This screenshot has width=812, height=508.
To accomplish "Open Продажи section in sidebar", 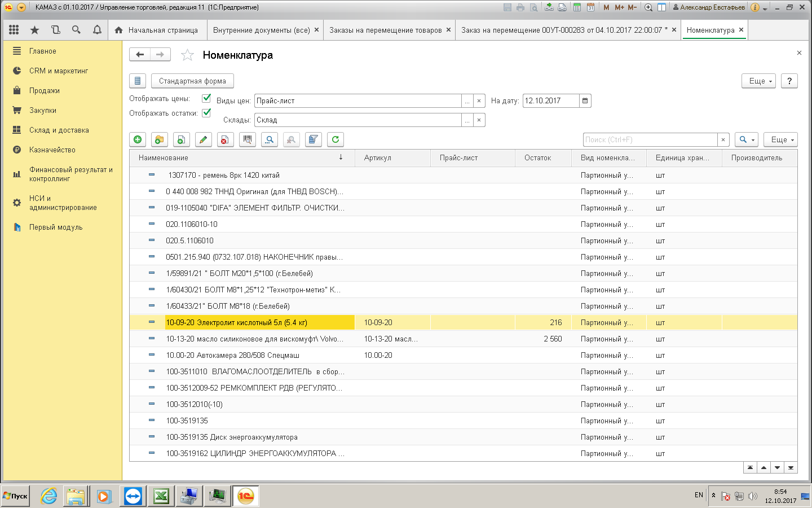I will pyautogui.click(x=45, y=90).
